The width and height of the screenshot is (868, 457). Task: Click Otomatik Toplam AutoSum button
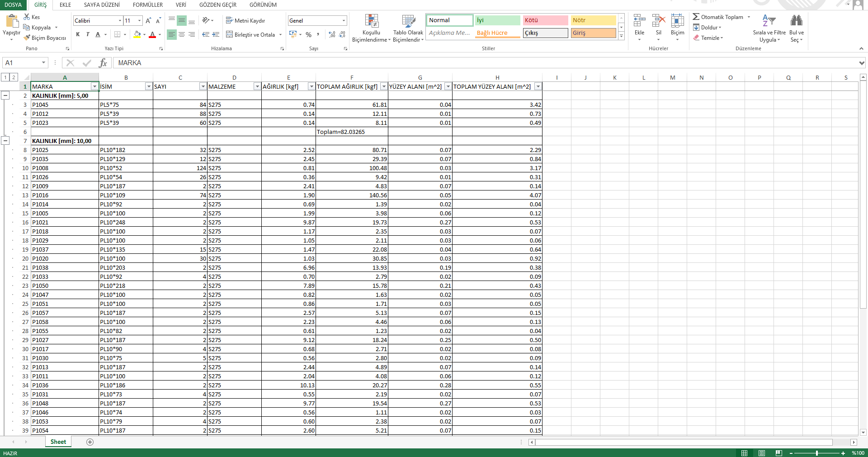point(718,17)
